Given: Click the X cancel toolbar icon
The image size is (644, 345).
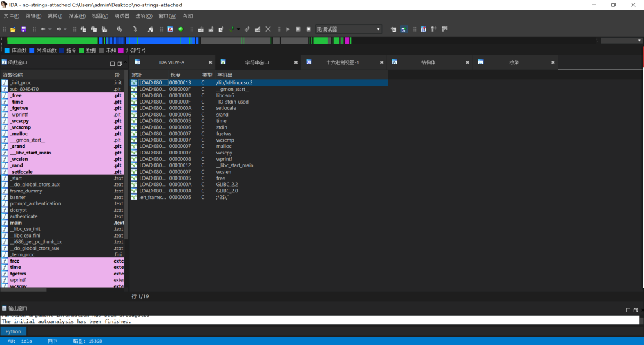Looking at the screenshot, I should (x=268, y=29).
